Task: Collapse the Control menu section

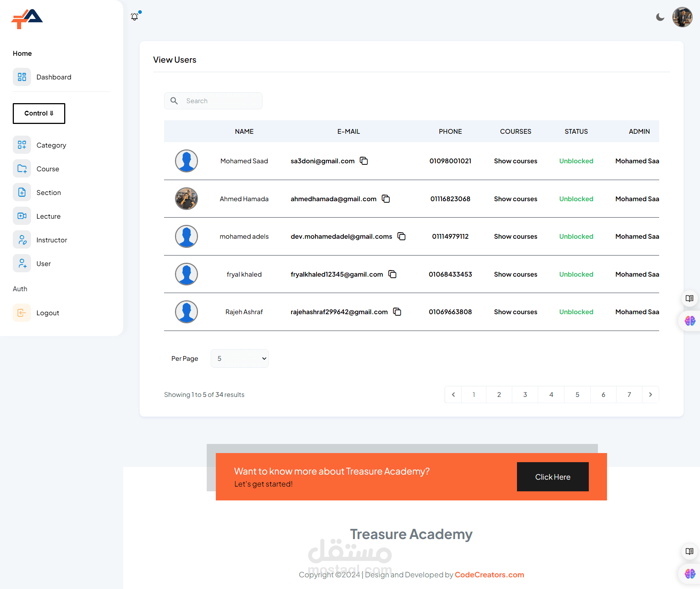Action: coord(39,113)
